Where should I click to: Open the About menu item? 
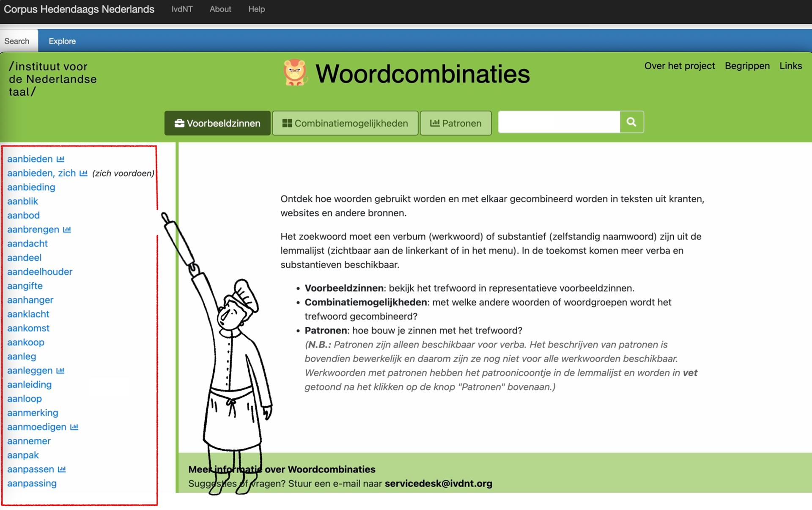pos(220,9)
